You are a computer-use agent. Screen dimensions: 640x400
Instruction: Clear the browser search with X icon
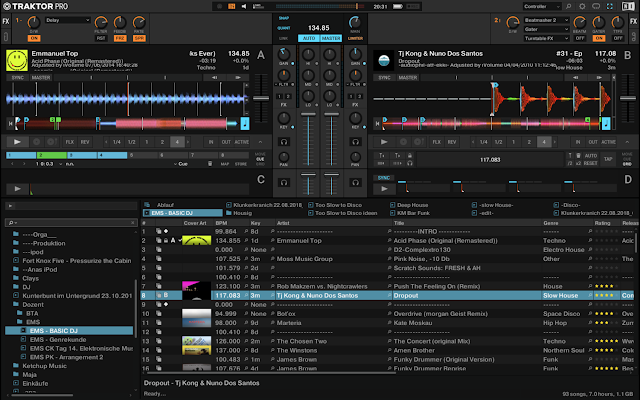pos(133,222)
